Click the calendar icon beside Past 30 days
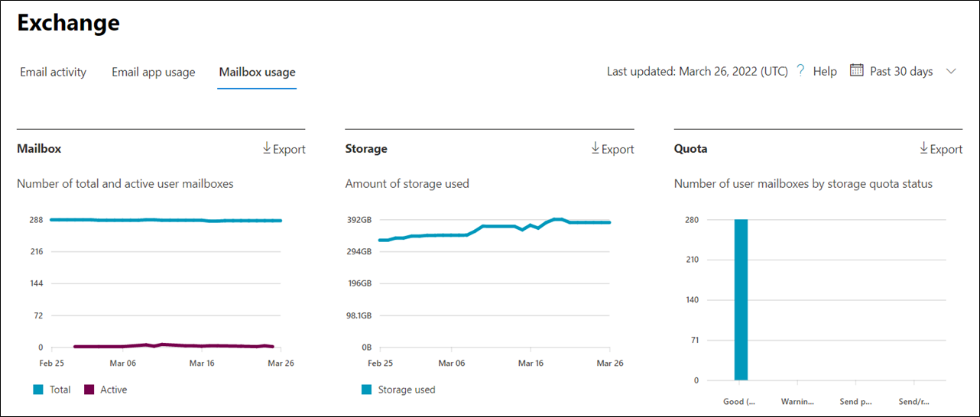Image resolution: width=980 pixels, height=417 pixels. [x=856, y=71]
